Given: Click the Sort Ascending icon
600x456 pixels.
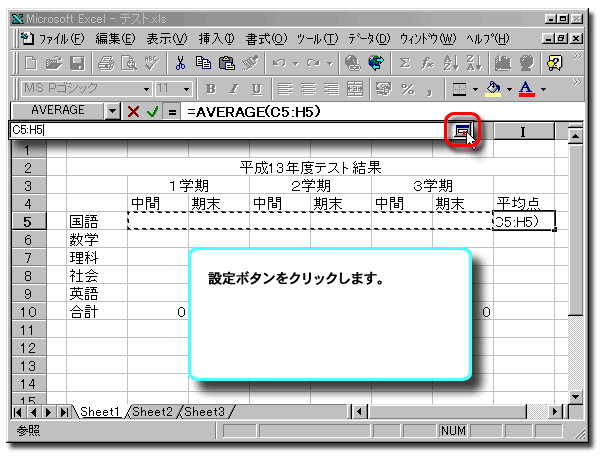Looking at the screenshot, I should [x=451, y=63].
